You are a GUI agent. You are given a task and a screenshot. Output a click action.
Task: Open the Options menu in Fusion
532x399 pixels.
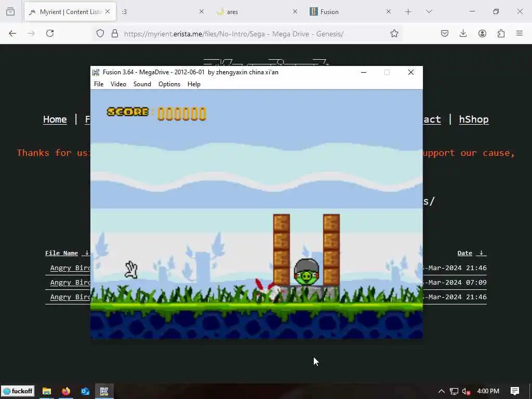[169, 84]
